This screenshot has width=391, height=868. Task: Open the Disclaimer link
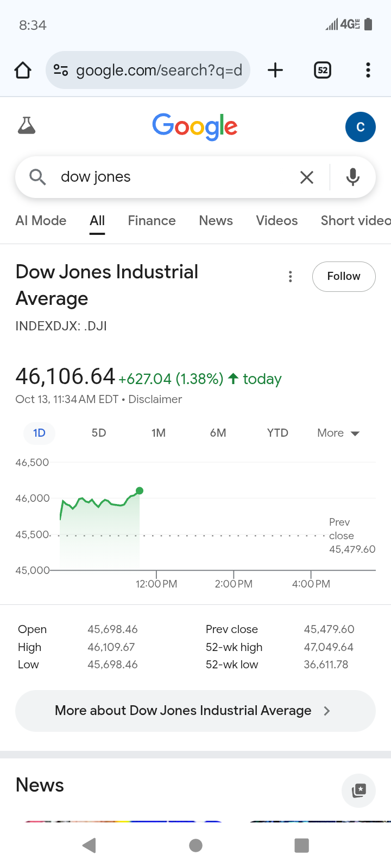pos(155,399)
